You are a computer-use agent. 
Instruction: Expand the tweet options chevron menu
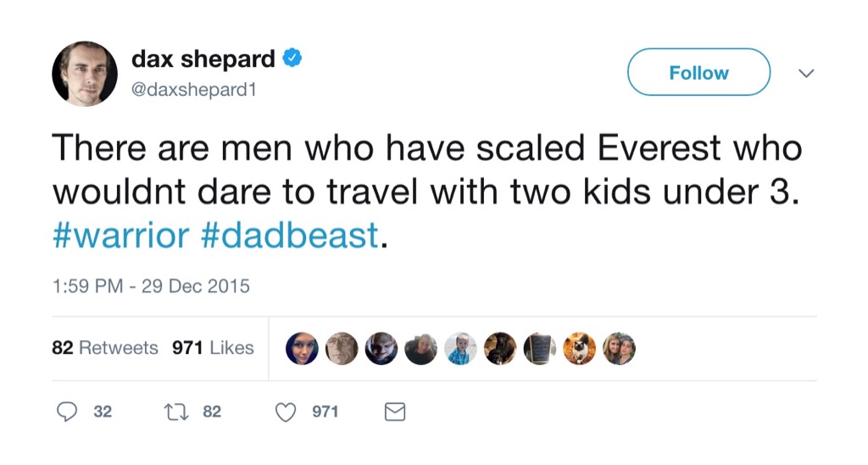(806, 74)
